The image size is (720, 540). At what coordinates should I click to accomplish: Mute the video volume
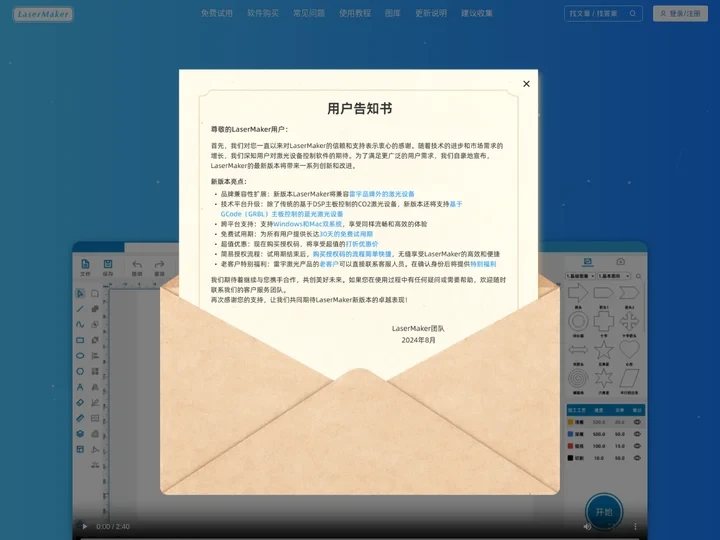point(587,527)
